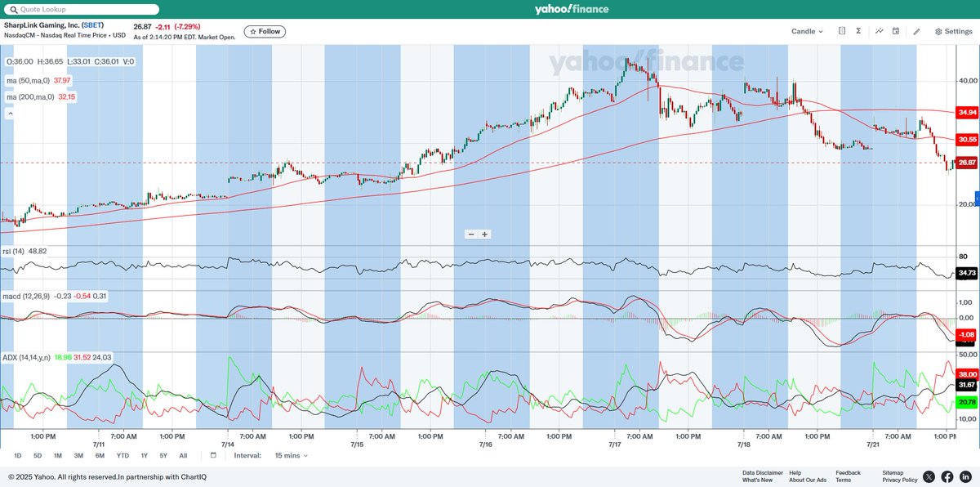This screenshot has width=980, height=487.
Task: Open the SBET ticker link
Action: point(93,25)
